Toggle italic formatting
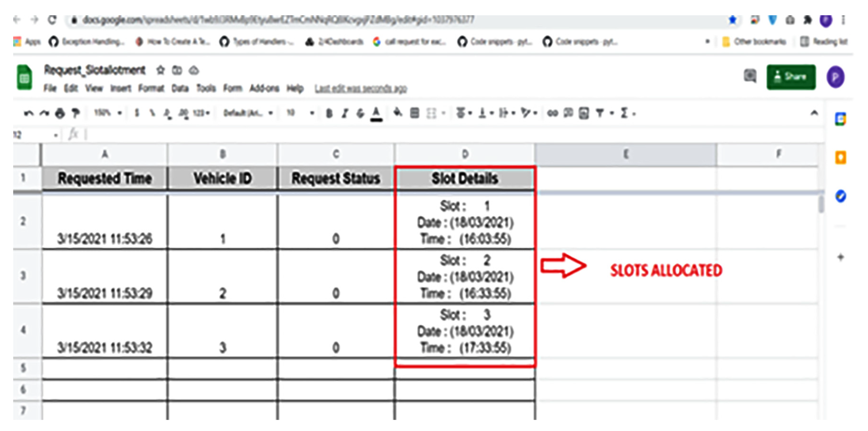The width and height of the screenshot is (868, 431). [344, 113]
